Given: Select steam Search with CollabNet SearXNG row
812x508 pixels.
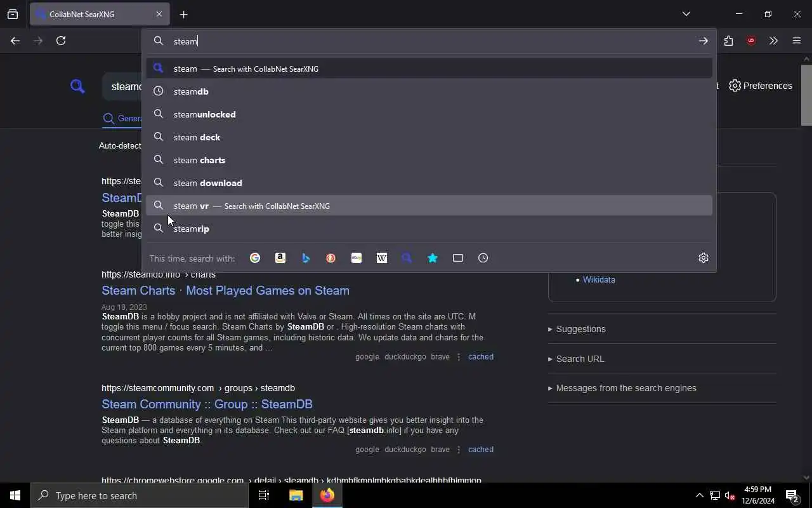Looking at the screenshot, I should [x=429, y=69].
